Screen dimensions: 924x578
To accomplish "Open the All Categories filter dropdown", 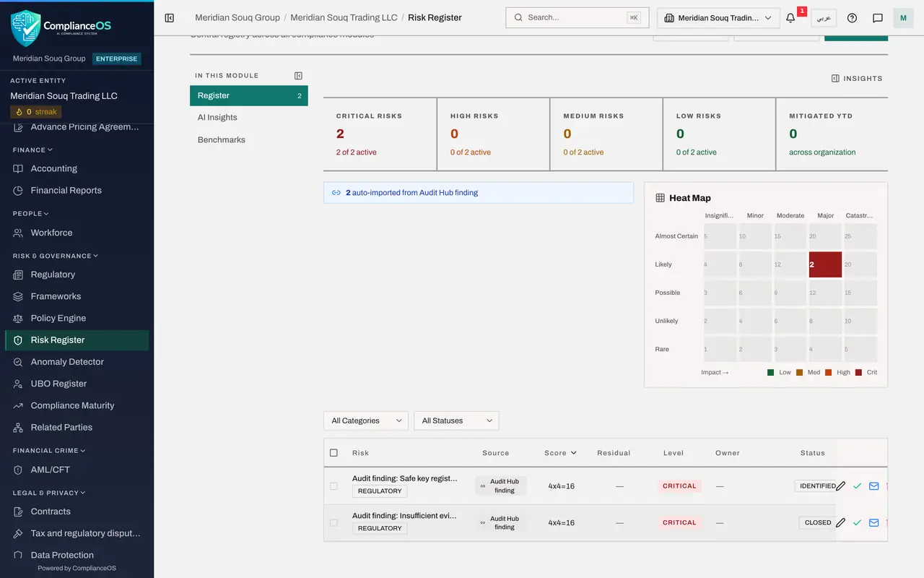I will [366, 420].
